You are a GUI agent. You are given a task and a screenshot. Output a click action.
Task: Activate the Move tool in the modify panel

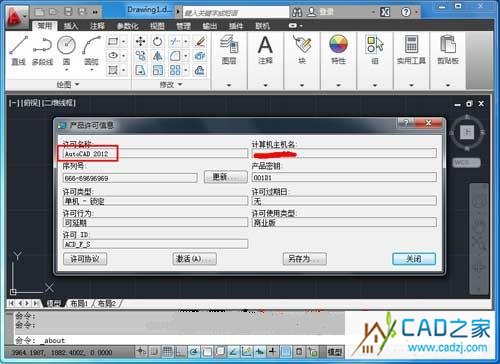pyautogui.click(x=140, y=41)
